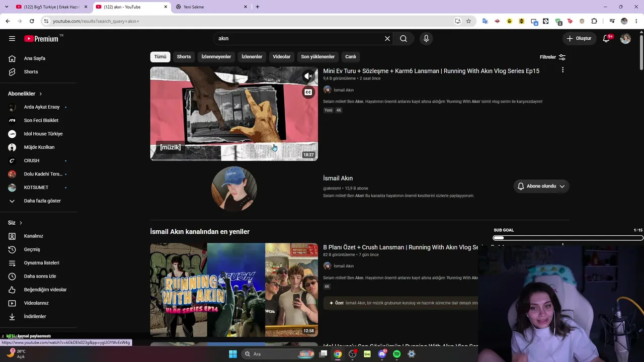Open Daha sonra izle list
The height and width of the screenshot is (362, 644).
tap(39, 276)
